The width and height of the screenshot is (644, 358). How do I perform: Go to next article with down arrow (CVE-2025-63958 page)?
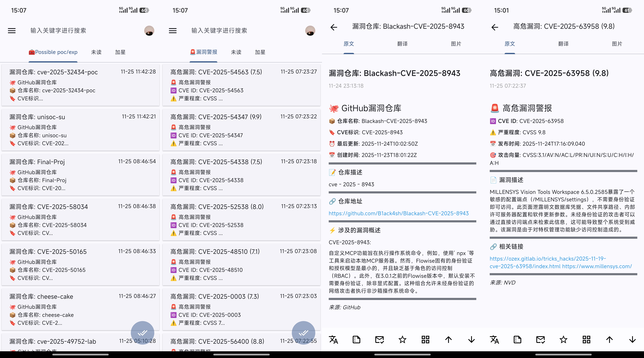632,340
